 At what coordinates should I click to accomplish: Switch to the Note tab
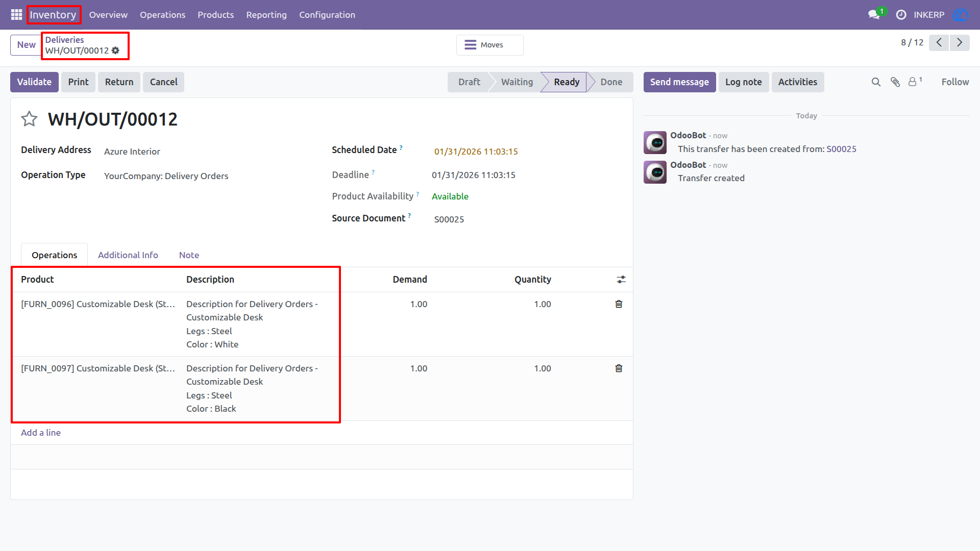[x=189, y=255]
